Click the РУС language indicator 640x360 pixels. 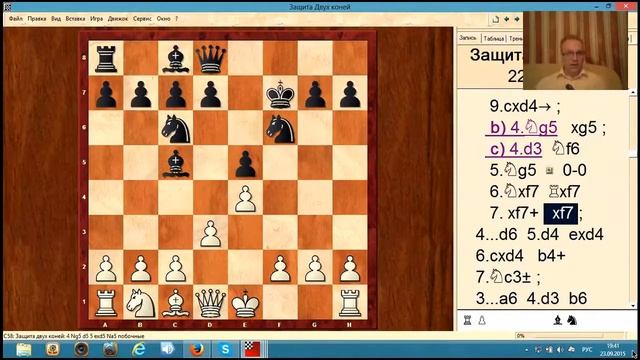pos(587,350)
